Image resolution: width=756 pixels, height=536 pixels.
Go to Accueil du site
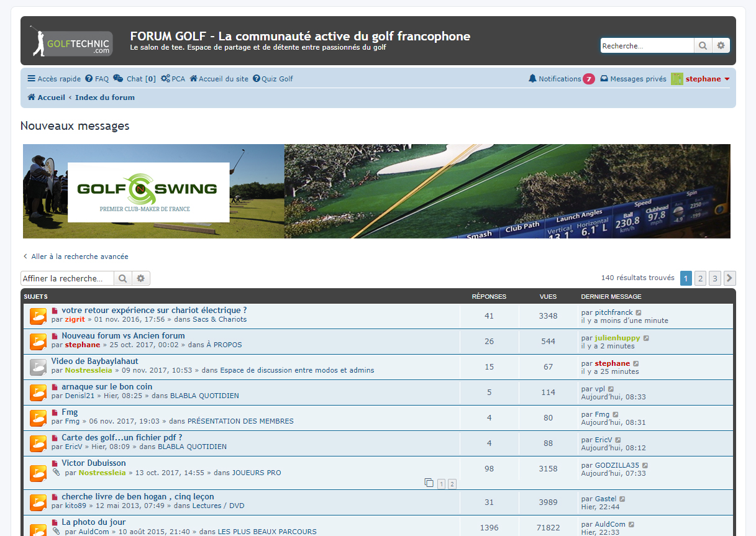(x=219, y=79)
